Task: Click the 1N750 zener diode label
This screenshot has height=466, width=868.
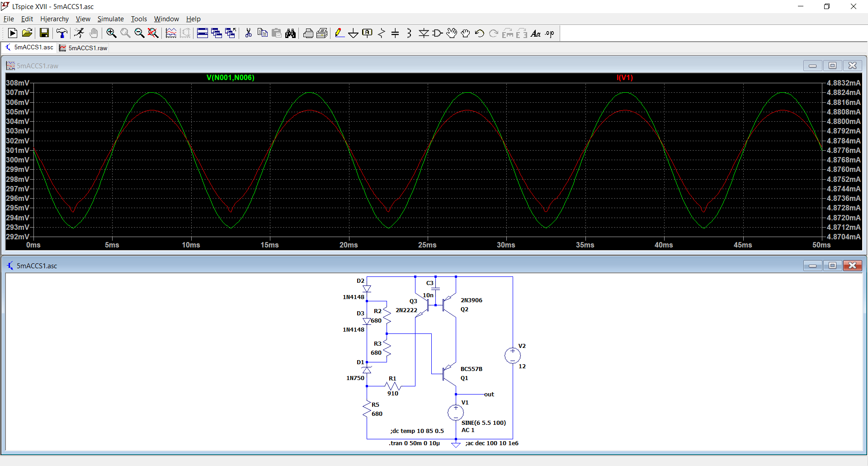Action: click(355, 378)
